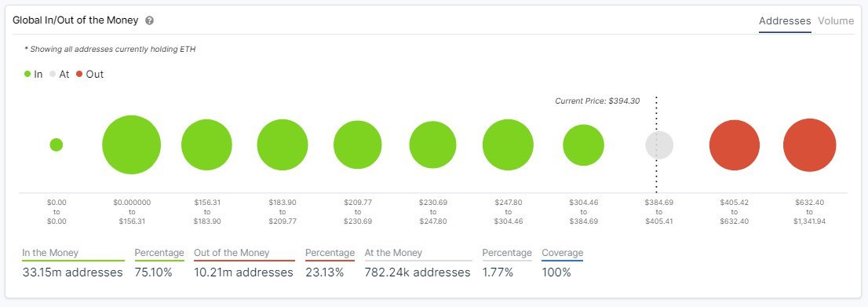
Task: Click the $247.80 to $304.46 axis label
Action: pos(509,212)
